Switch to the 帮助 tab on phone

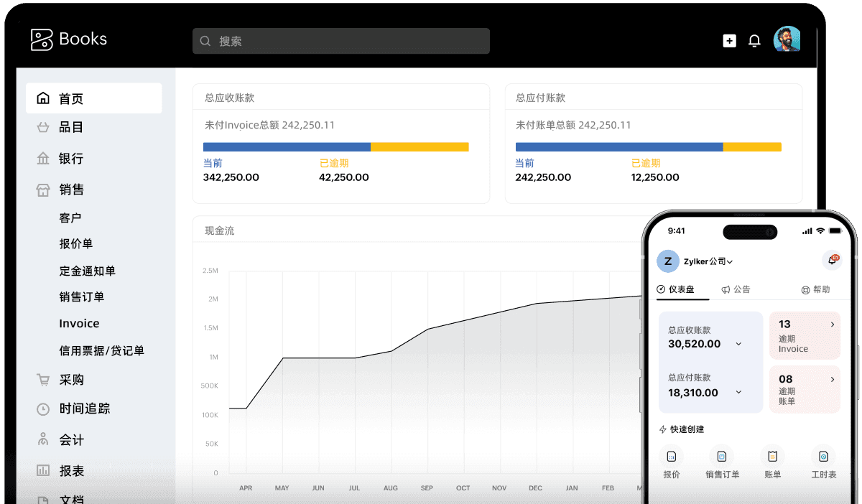click(x=815, y=289)
